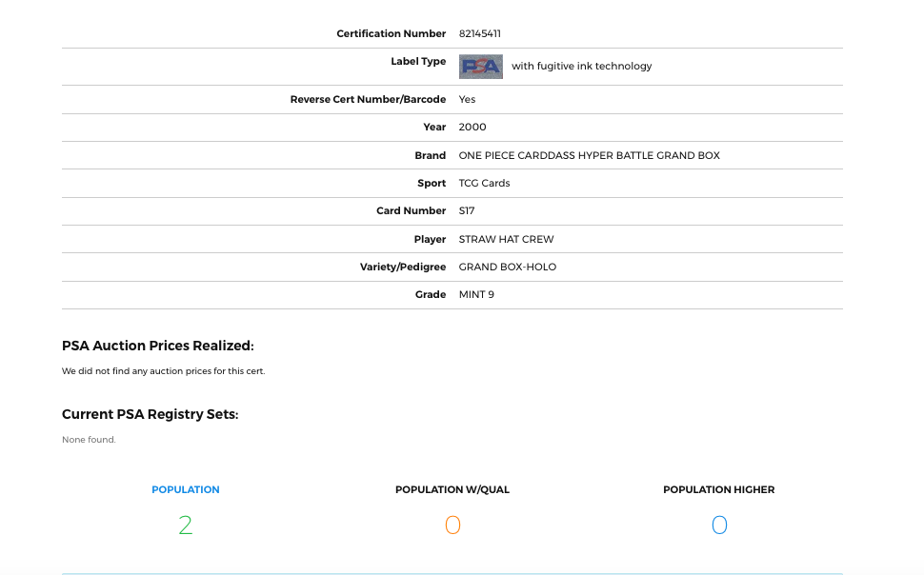The width and height of the screenshot is (924, 575).
Task: Click the 'Reverse Cert Number/Barcode' label
Action: tap(368, 100)
